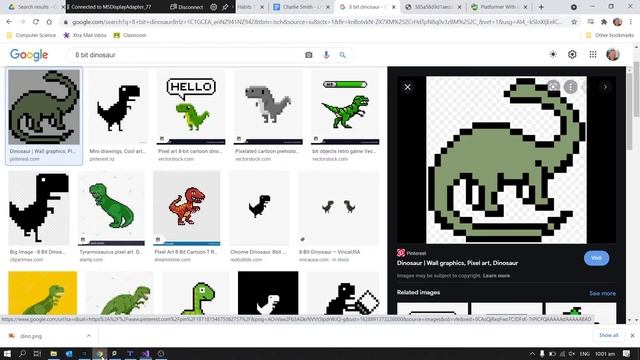Click the address bar URL
This screenshot has height=360, width=640.
click(x=318, y=22)
